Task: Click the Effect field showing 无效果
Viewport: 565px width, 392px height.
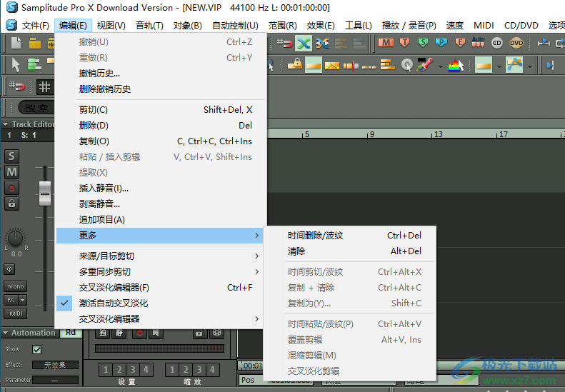Action: 55,365
